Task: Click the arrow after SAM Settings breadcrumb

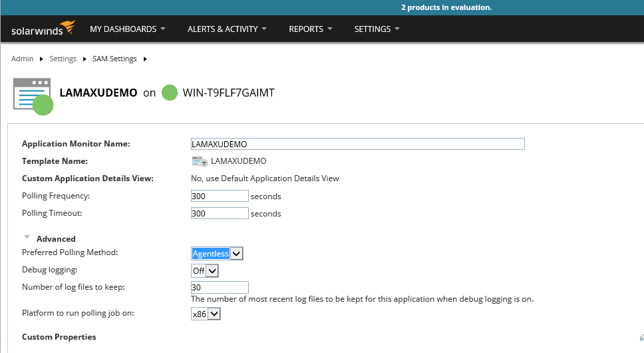Action: click(x=145, y=59)
